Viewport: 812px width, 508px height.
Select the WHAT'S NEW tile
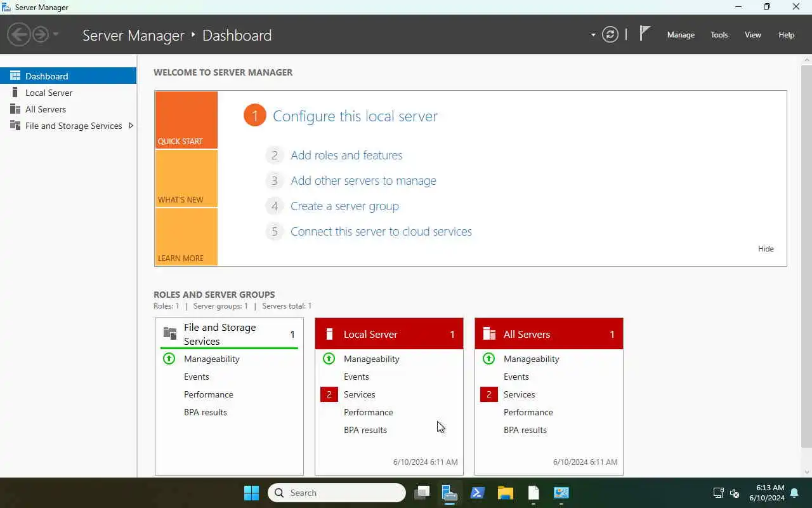pyautogui.click(x=187, y=178)
